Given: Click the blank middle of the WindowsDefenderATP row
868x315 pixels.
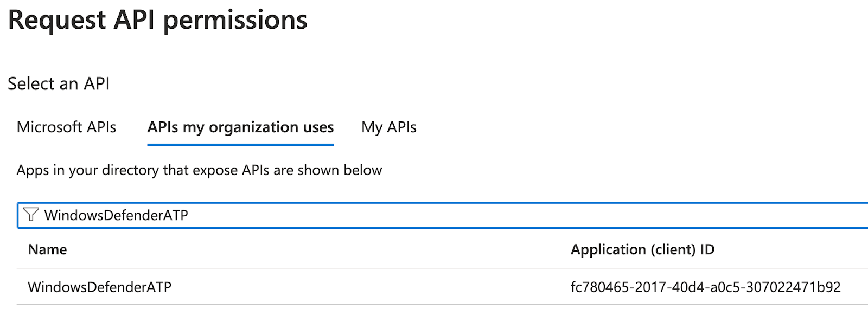Looking at the screenshot, I should (369, 287).
